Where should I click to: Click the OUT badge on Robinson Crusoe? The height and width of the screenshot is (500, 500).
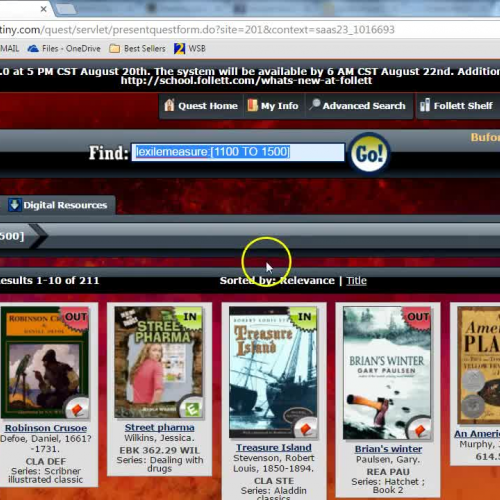coord(76,317)
